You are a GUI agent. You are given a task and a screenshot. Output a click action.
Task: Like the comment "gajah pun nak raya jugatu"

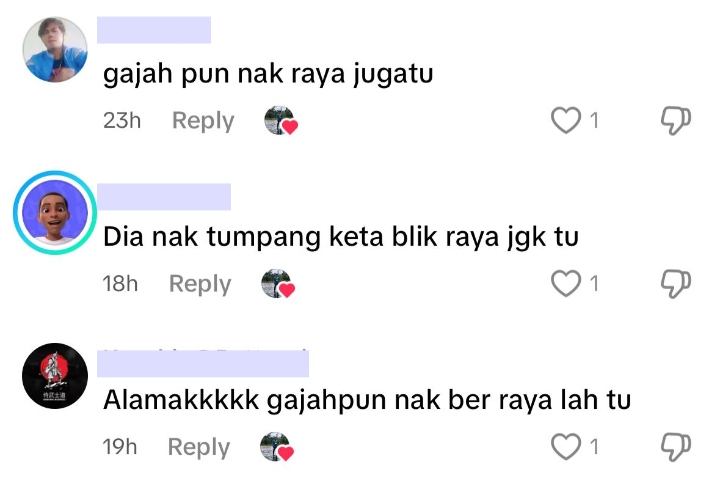[x=566, y=120]
